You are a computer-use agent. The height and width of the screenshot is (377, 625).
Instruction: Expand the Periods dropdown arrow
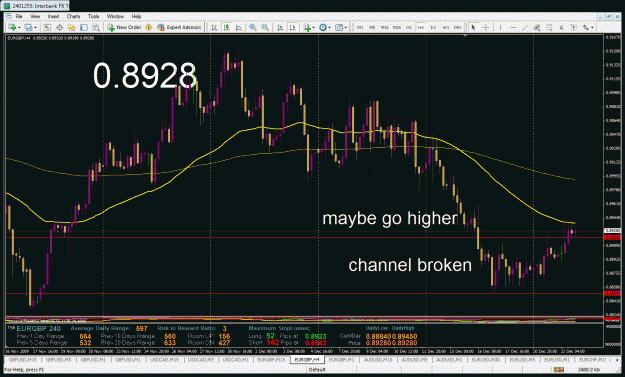(x=330, y=27)
